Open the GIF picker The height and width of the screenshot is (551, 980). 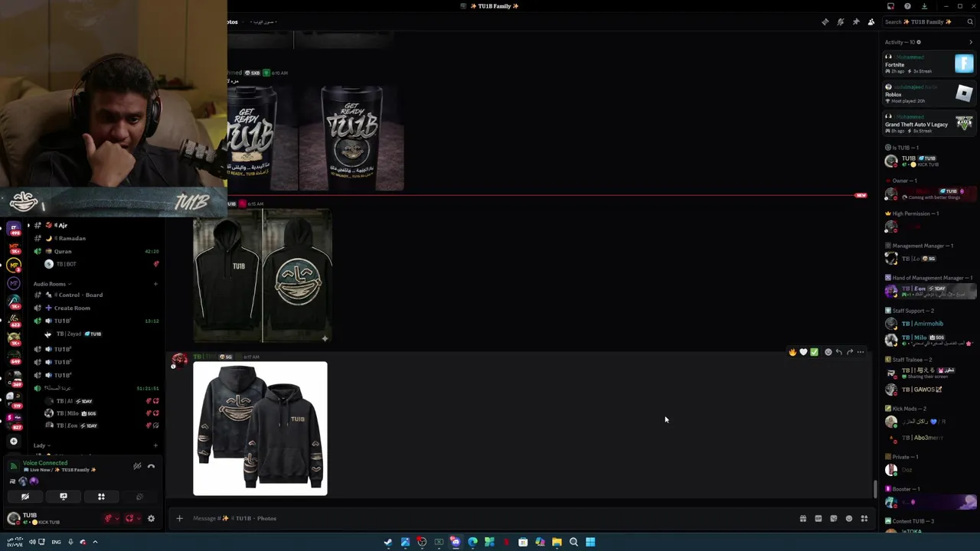(x=818, y=518)
